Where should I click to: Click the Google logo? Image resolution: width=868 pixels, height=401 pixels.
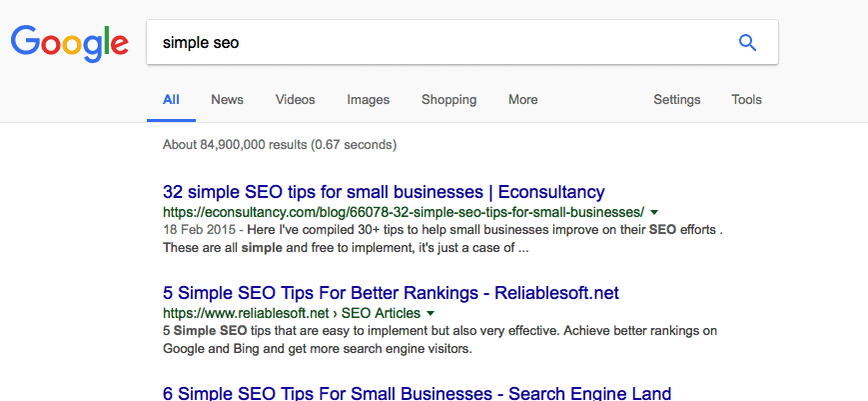click(x=70, y=42)
